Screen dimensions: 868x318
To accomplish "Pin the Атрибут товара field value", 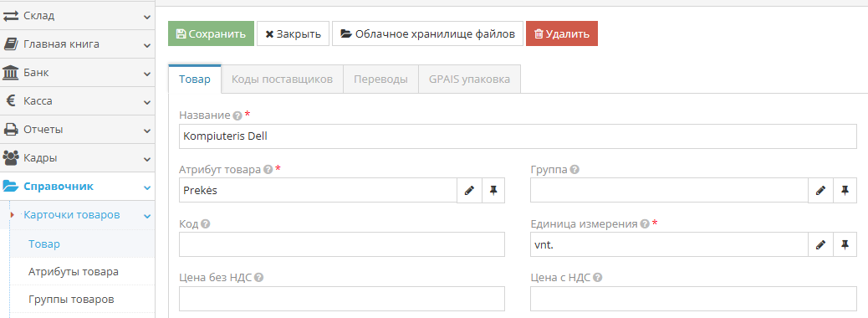I will click(493, 191).
